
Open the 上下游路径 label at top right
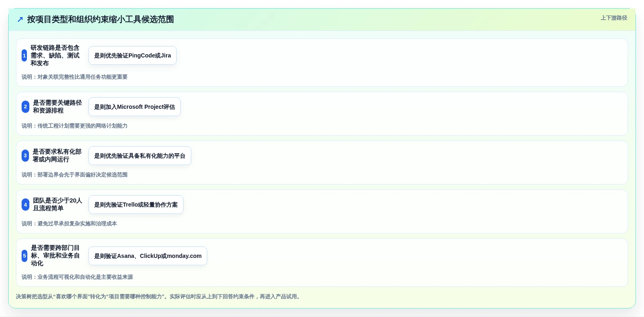pos(614,18)
